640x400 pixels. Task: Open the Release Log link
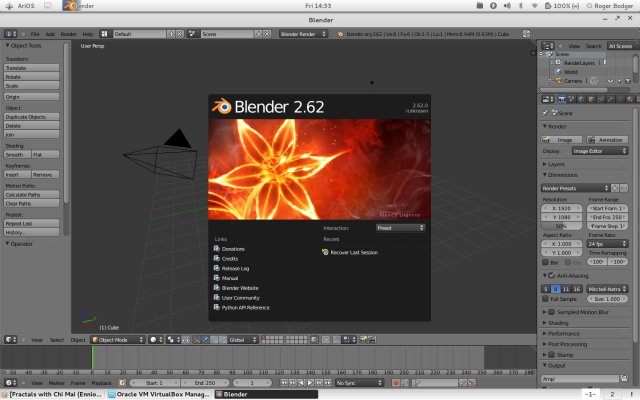(235, 268)
